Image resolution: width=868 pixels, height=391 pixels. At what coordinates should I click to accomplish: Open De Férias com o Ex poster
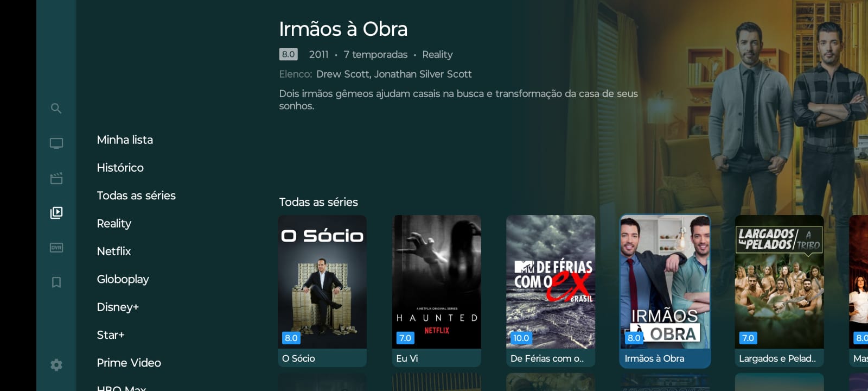pos(551,291)
